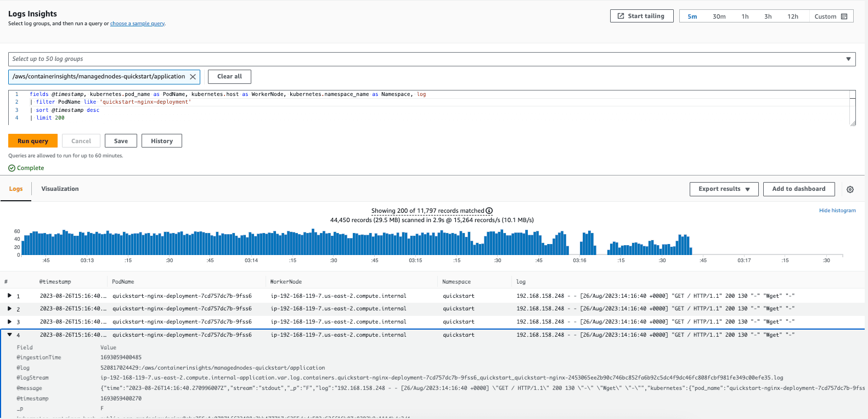Collapse expanded log row 4
868x419 pixels.
click(9, 335)
